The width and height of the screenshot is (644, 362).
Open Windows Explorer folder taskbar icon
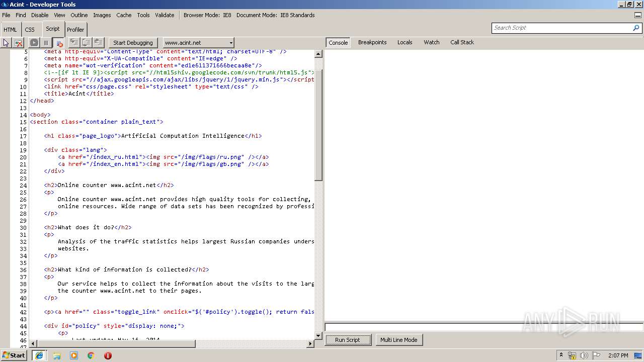[57, 355]
